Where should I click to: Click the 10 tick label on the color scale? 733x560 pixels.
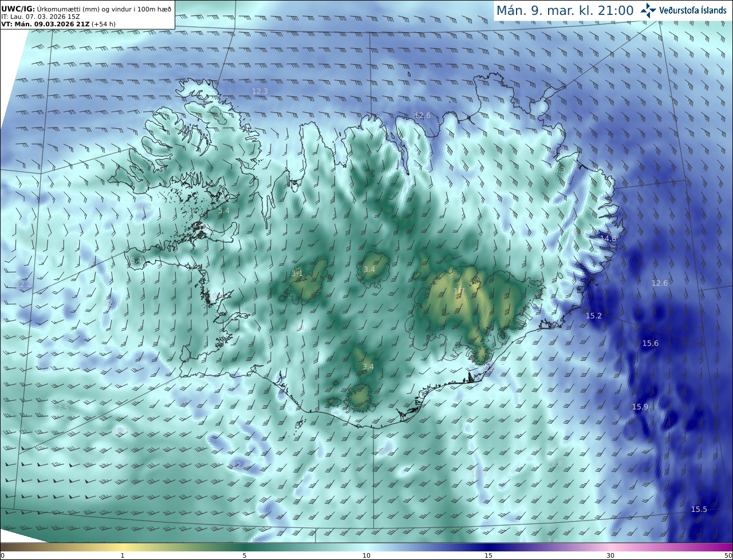point(366,555)
